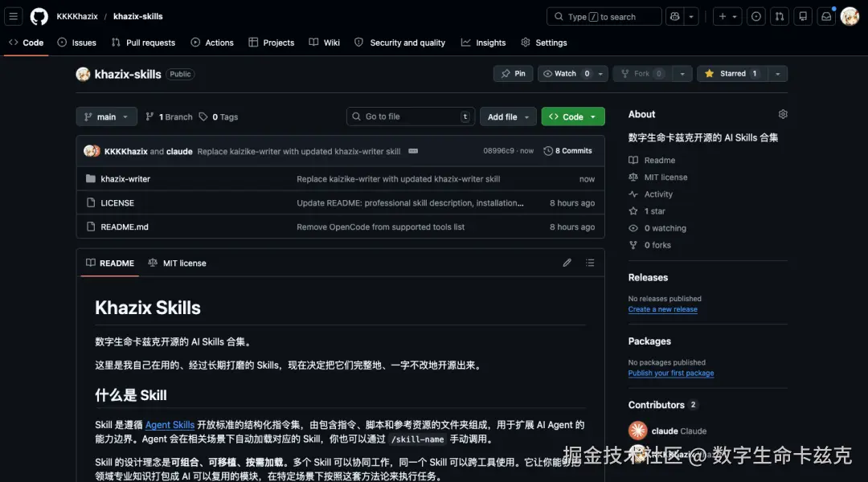
Task: Open the Projects tab
Action: pyautogui.click(x=272, y=43)
